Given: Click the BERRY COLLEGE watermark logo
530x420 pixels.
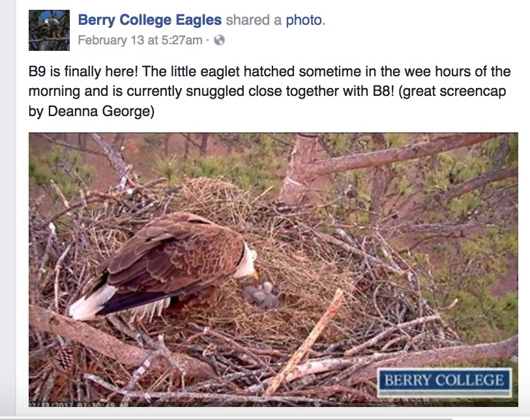Looking at the screenshot, I should click(444, 382).
